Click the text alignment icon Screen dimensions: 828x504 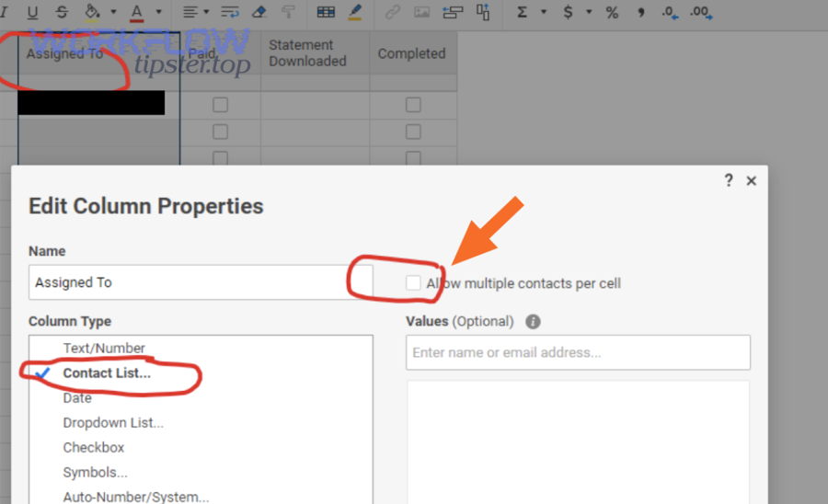(x=190, y=12)
